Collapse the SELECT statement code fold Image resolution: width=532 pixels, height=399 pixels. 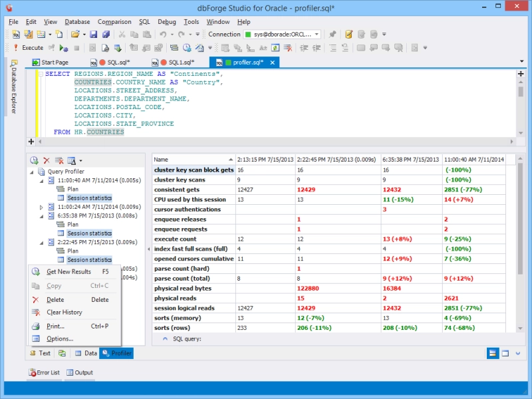(41, 74)
